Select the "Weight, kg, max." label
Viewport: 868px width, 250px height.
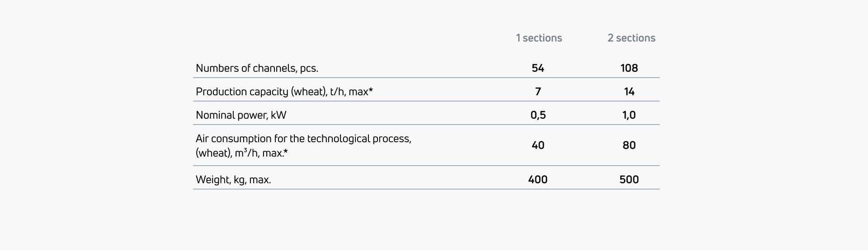(x=233, y=180)
